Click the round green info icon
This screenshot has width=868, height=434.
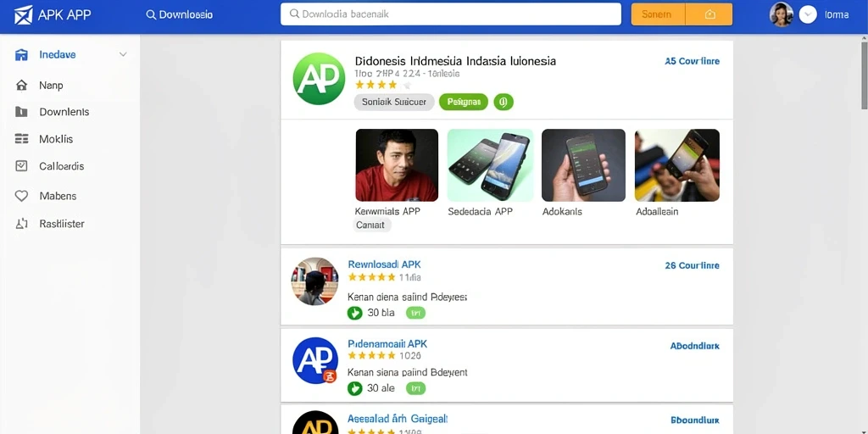coord(504,102)
